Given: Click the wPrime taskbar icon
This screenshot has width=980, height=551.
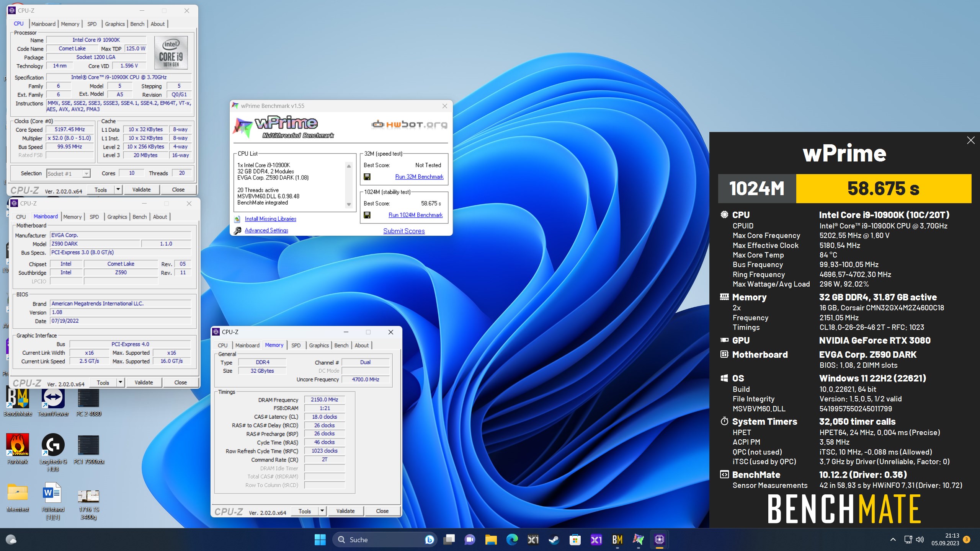Looking at the screenshot, I should (x=638, y=540).
